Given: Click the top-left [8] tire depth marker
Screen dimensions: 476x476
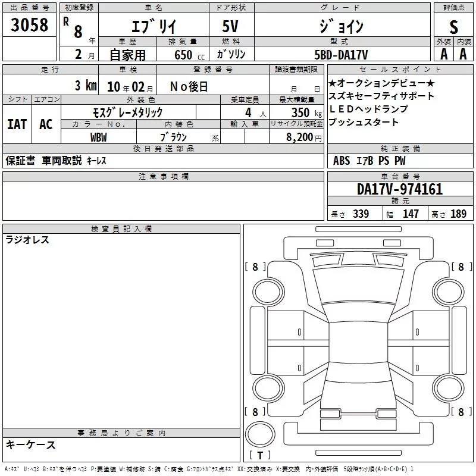Looking at the screenshot, I should coord(255,267).
